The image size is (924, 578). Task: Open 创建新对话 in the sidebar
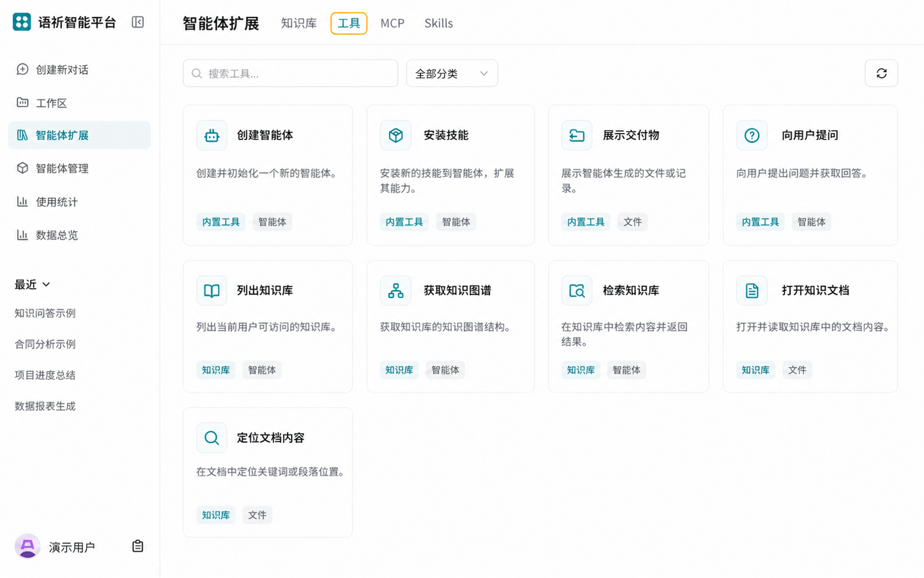[x=80, y=69]
